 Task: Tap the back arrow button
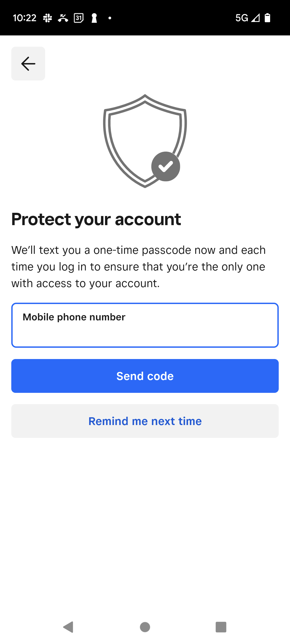pyautogui.click(x=28, y=64)
